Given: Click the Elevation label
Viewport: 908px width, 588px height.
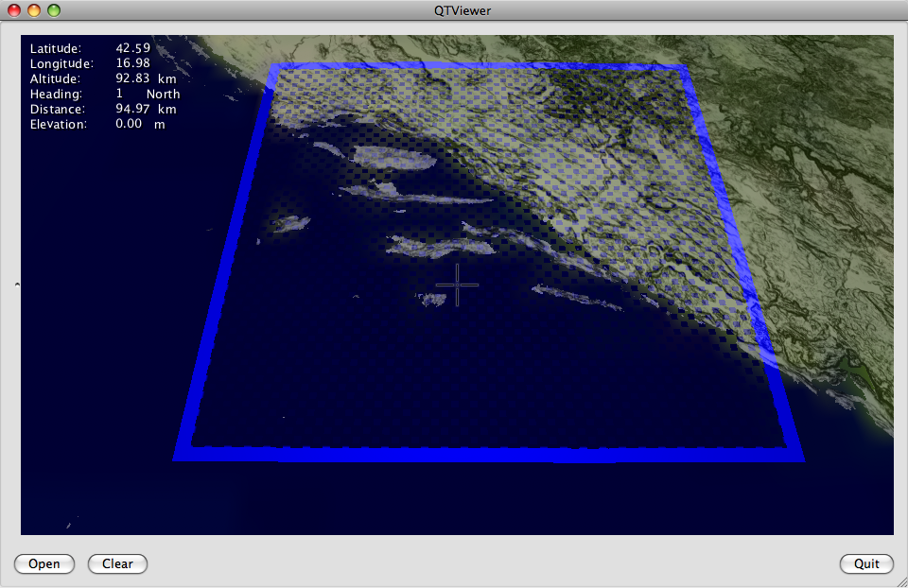Looking at the screenshot, I should click(59, 124).
